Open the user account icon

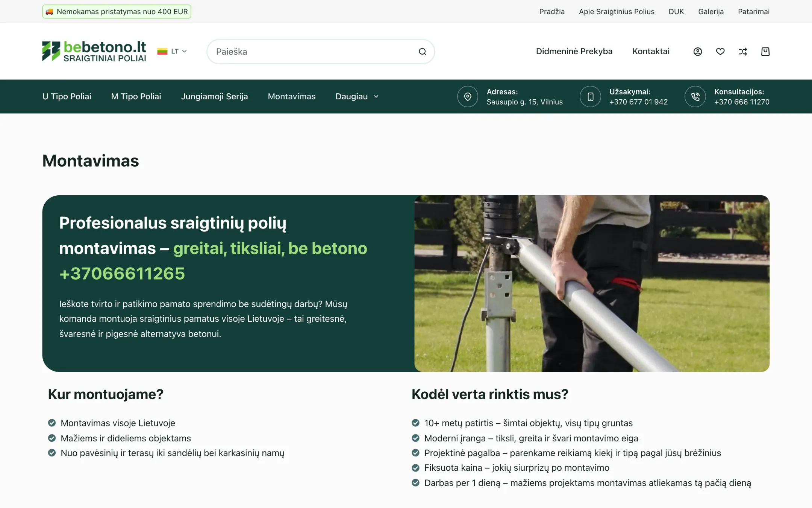(698, 52)
